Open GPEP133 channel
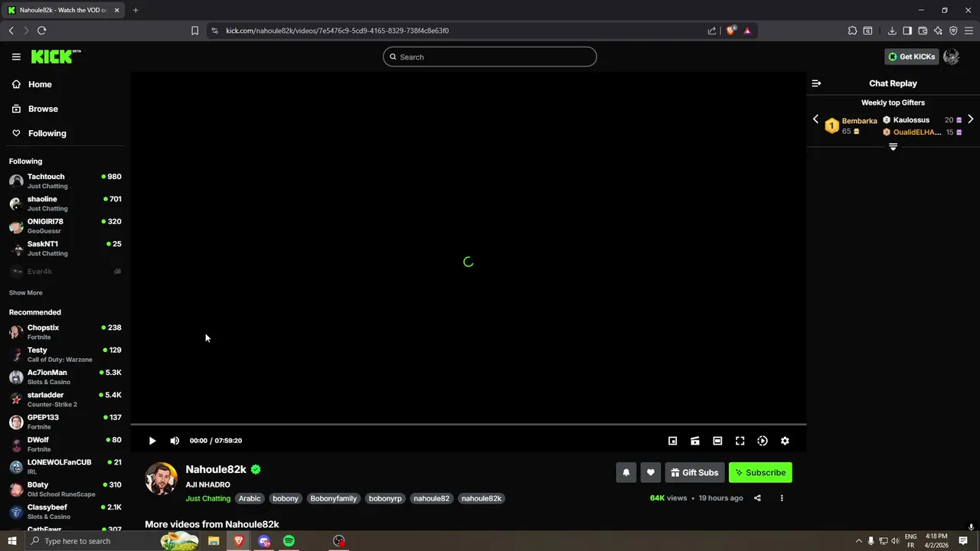Screen dimensions: 980x551 click(x=65, y=422)
